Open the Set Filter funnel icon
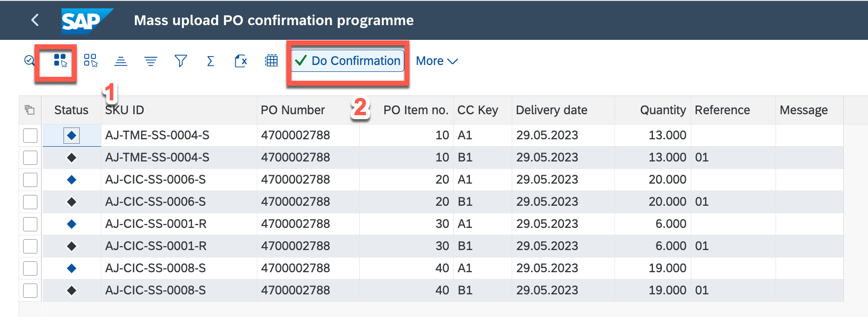This screenshot has width=868, height=317. point(181,61)
